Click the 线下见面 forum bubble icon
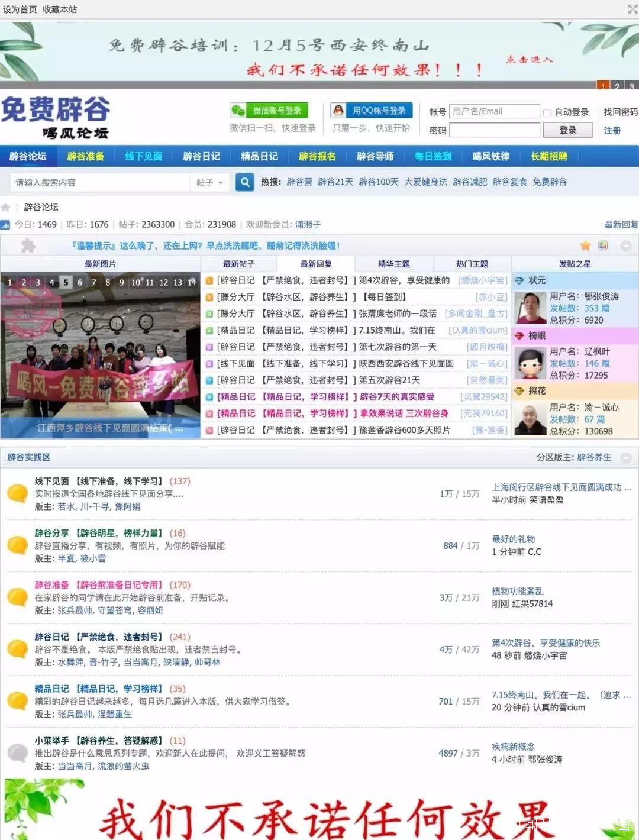The image size is (639, 840). click(17, 493)
